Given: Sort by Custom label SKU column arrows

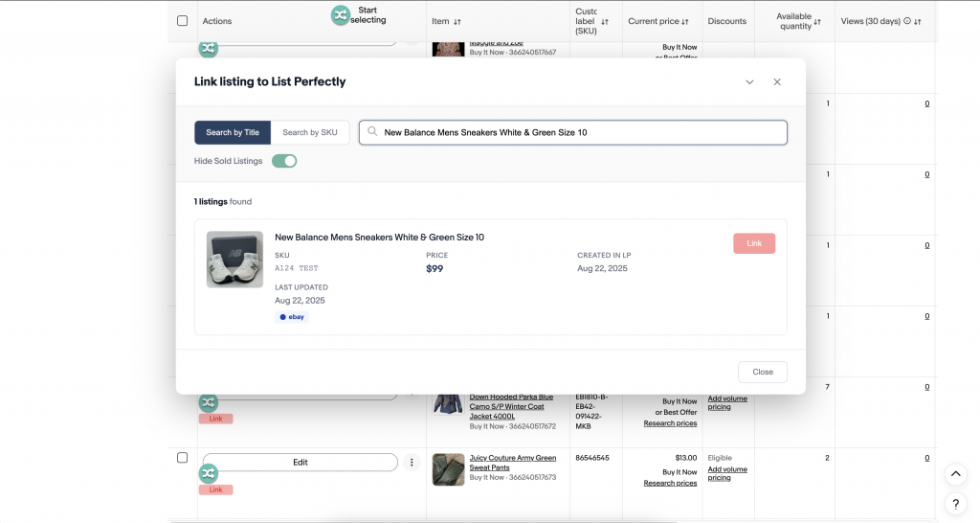Looking at the screenshot, I should pyautogui.click(x=605, y=22).
